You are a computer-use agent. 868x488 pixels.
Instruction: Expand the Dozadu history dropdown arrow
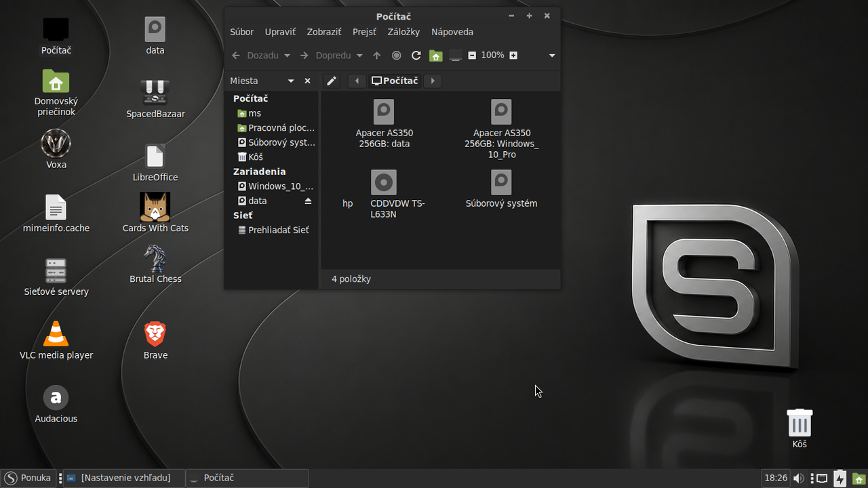tap(288, 56)
